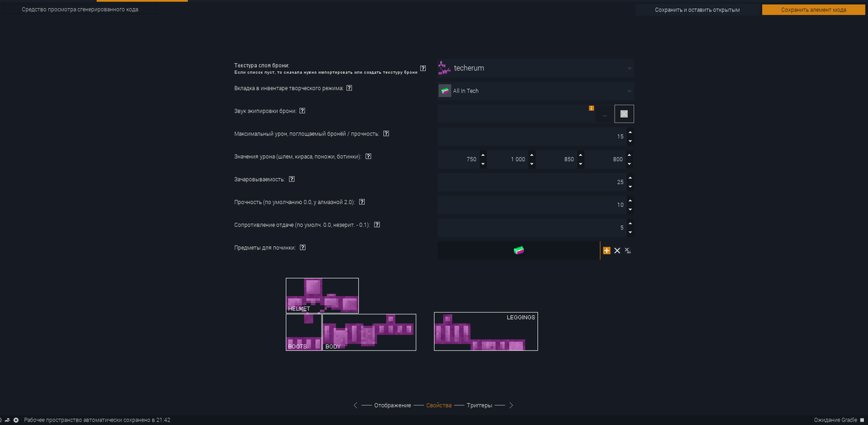868x425 pixels.
Task: Switch to Триггеры page
Action: [x=479, y=405]
